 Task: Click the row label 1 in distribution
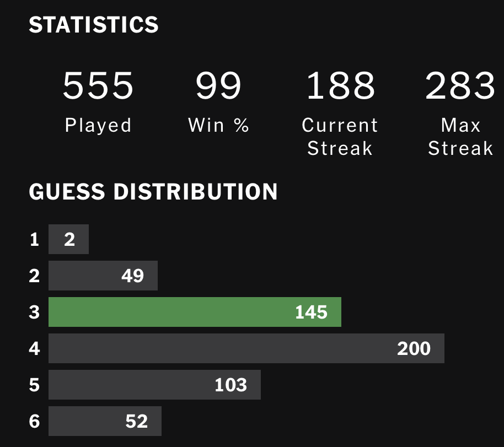35,240
